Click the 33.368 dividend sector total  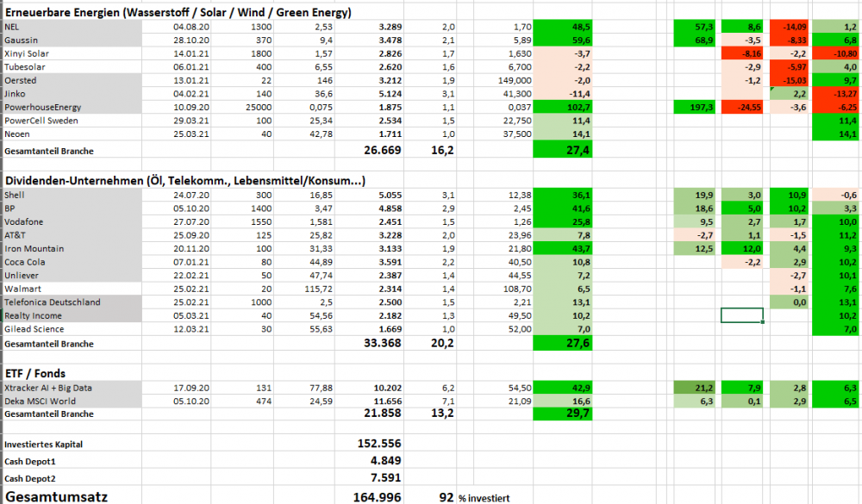click(x=382, y=343)
